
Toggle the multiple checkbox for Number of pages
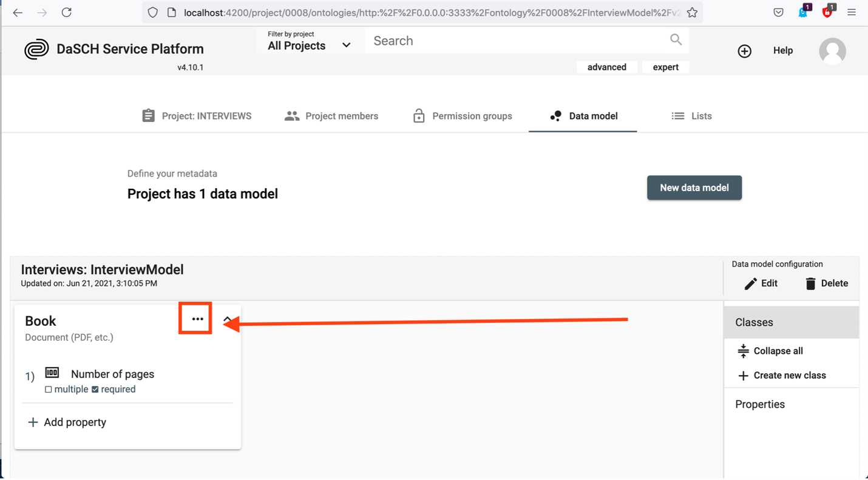pos(49,390)
